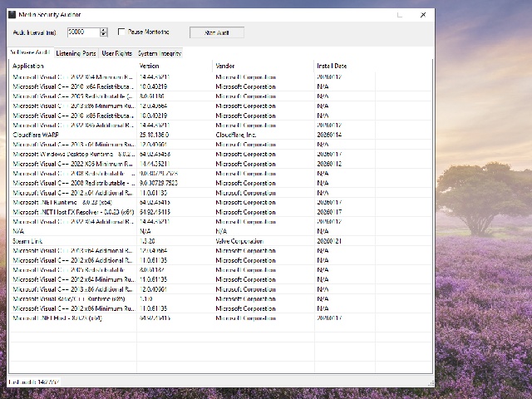Image resolution: width=532 pixels, height=399 pixels.
Task: Select Visual C++ 2012 x64 Minimum Runtime row
Action: pos(220,279)
